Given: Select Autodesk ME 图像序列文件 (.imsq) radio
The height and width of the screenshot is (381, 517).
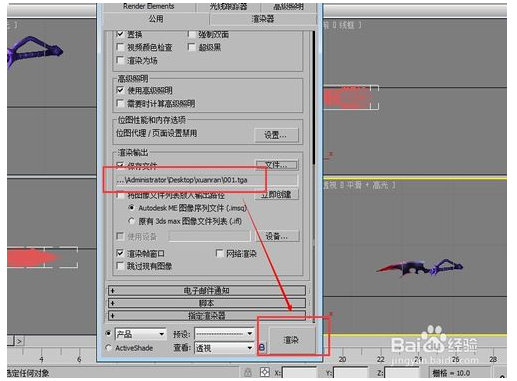Looking at the screenshot, I should [x=132, y=208].
